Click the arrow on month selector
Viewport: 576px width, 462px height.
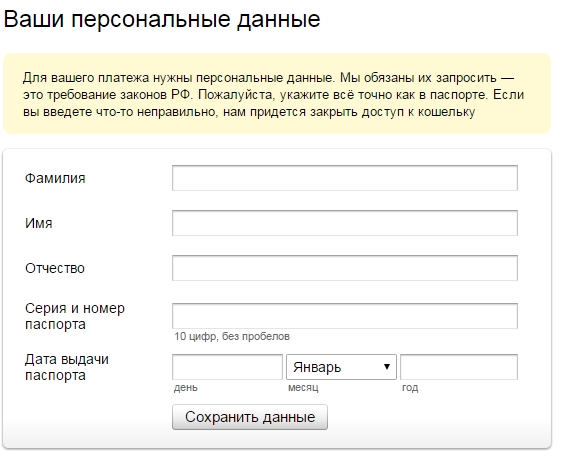386,367
